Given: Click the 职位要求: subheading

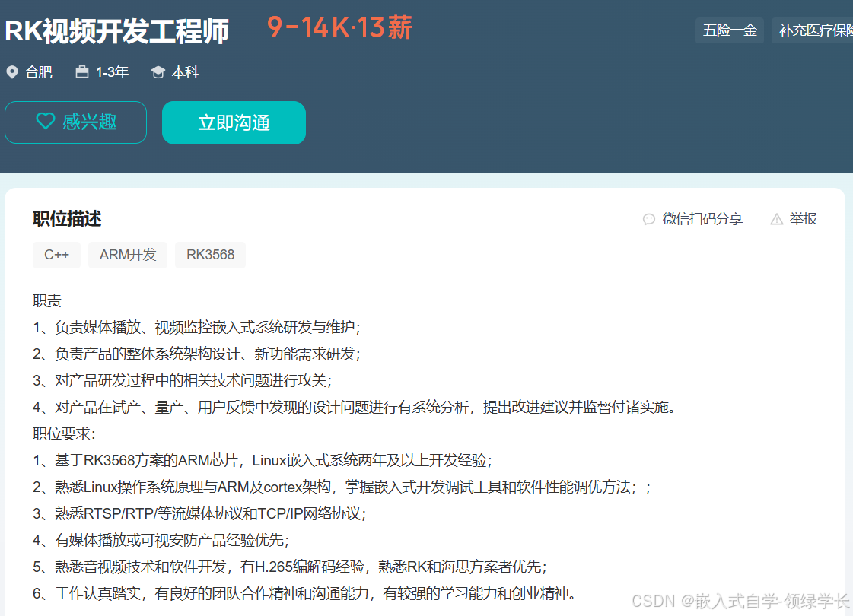Looking at the screenshot, I should pos(64,434).
